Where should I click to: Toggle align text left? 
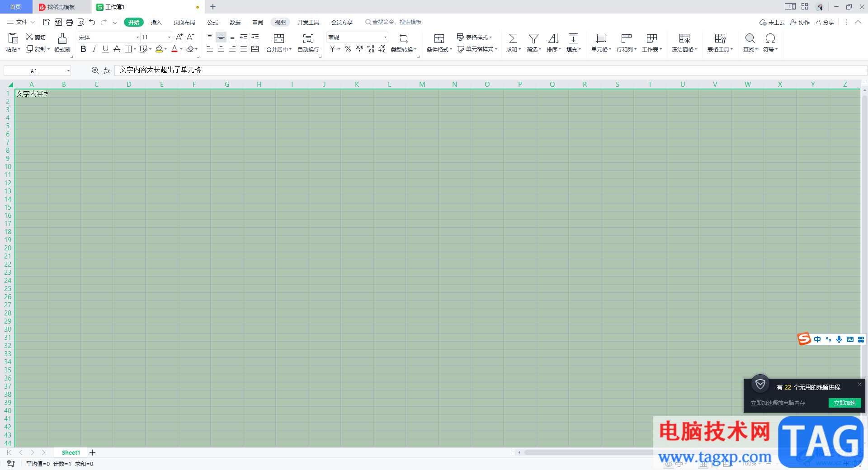tap(210, 49)
